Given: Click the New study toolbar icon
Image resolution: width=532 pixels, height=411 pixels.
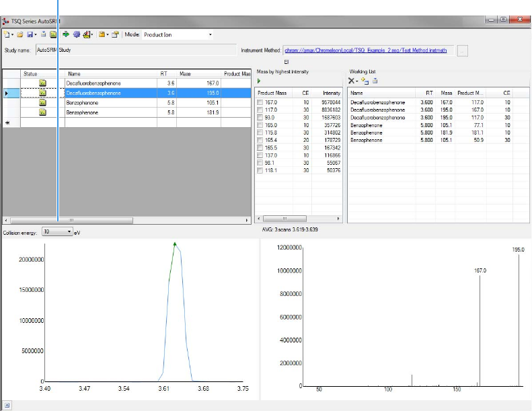Looking at the screenshot, I should click(7, 34).
